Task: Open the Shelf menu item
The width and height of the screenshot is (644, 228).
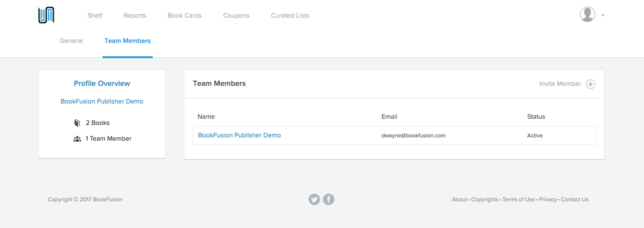Action: point(95,15)
